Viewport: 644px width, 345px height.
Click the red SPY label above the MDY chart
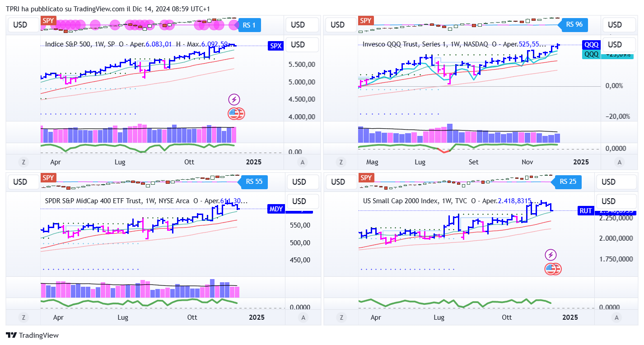tap(48, 177)
